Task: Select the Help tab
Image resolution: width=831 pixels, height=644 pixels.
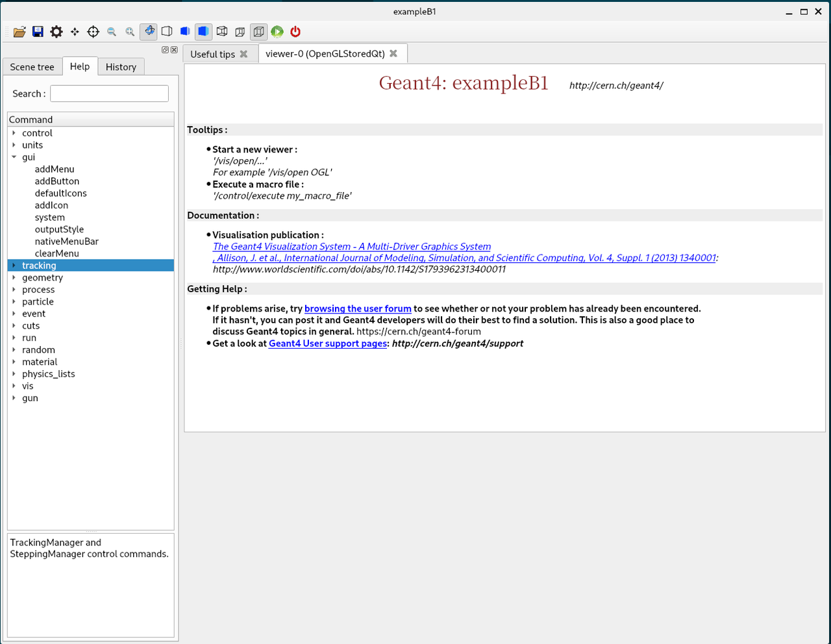Action: (x=80, y=66)
